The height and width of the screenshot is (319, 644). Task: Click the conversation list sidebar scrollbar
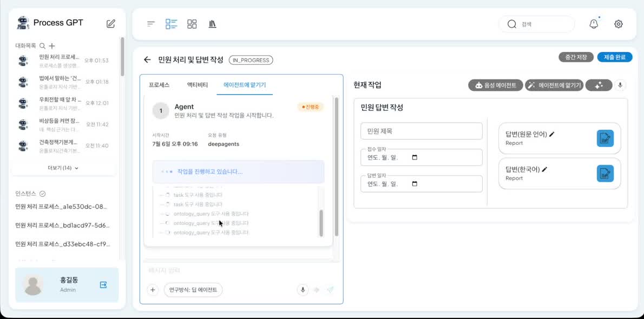122,57
